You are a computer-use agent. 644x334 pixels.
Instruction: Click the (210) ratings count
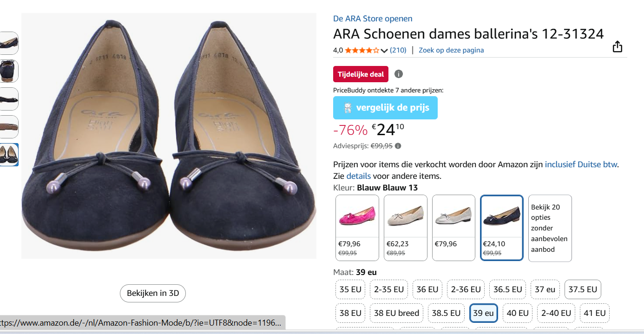point(398,50)
